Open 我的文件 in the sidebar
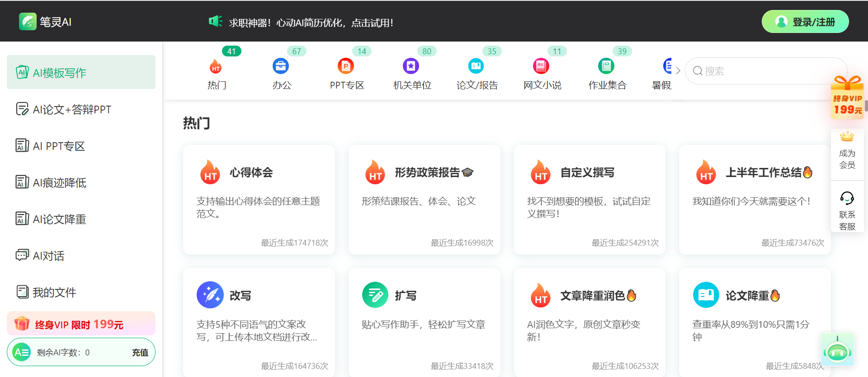 (x=81, y=292)
